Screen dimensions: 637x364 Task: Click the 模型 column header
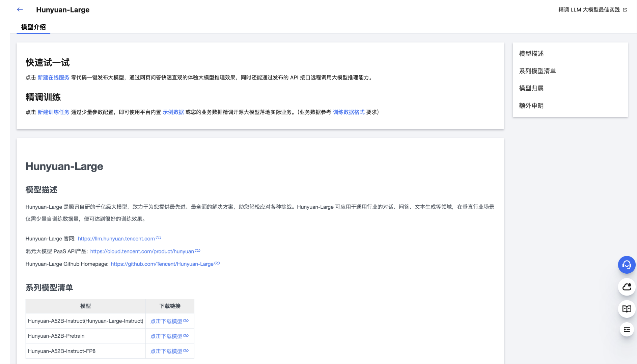coord(86,306)
